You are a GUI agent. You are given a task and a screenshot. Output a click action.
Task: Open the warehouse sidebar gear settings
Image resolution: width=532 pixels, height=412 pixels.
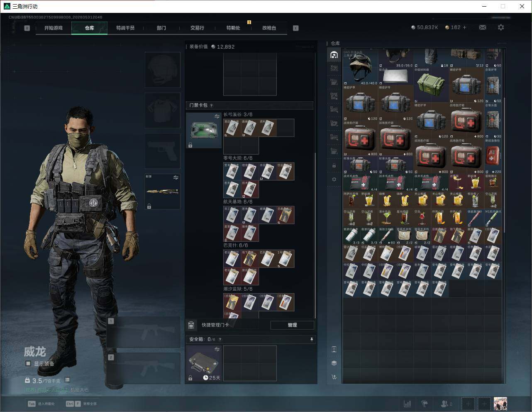click(x=334, y=179)
